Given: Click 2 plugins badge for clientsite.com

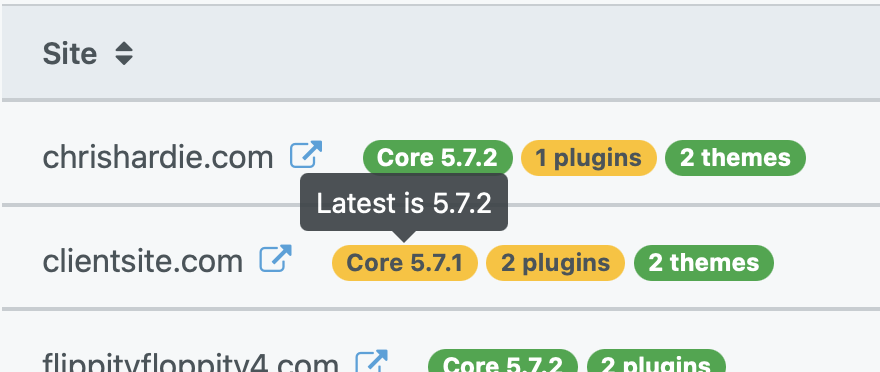Looking at the screenshot, I should click(556, 263).
